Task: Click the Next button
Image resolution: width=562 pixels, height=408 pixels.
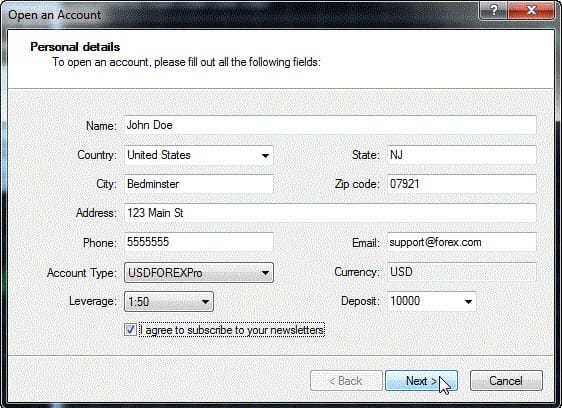Action: point(421,380)
